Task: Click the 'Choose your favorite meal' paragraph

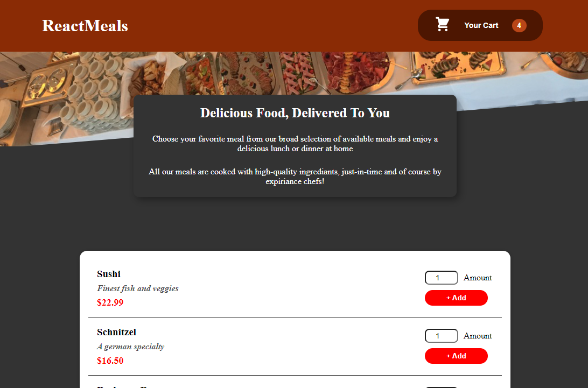Action: (295, 144)
